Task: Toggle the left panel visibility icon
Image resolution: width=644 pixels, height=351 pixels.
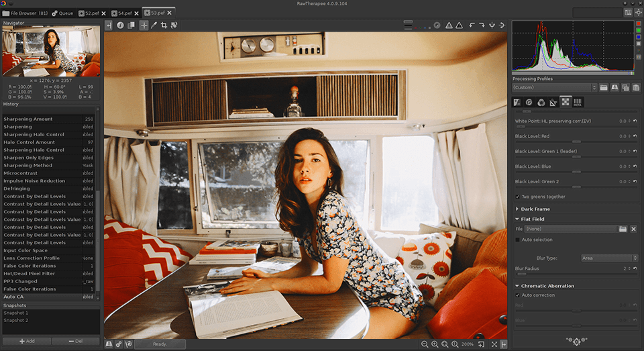Action: [x=109, y=25]
